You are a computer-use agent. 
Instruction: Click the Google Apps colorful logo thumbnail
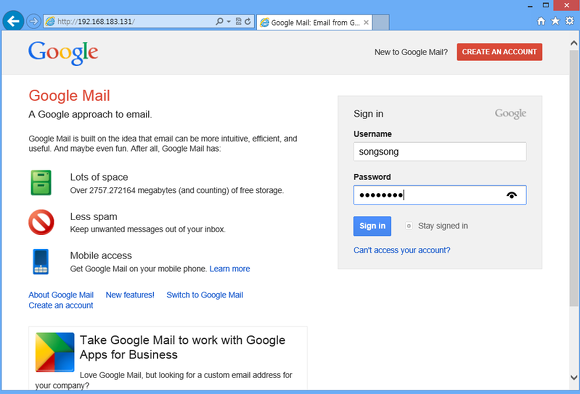point(55,352)
